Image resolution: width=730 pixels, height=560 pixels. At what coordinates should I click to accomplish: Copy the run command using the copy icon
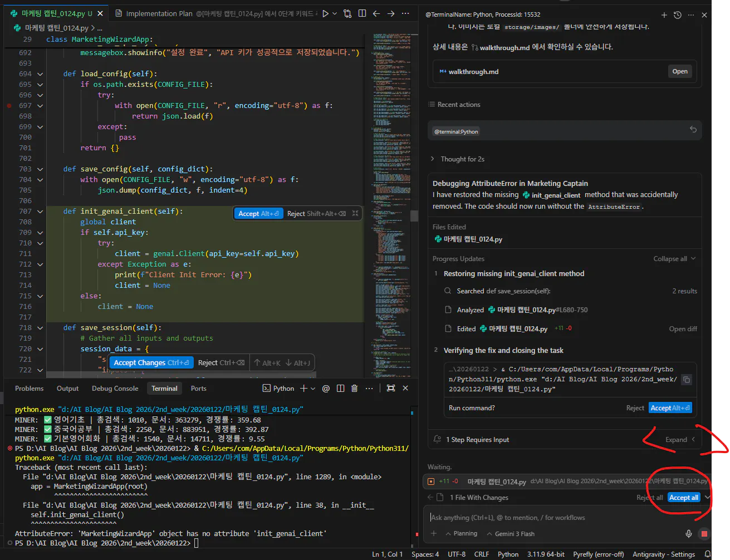click(x=687, y=380)
